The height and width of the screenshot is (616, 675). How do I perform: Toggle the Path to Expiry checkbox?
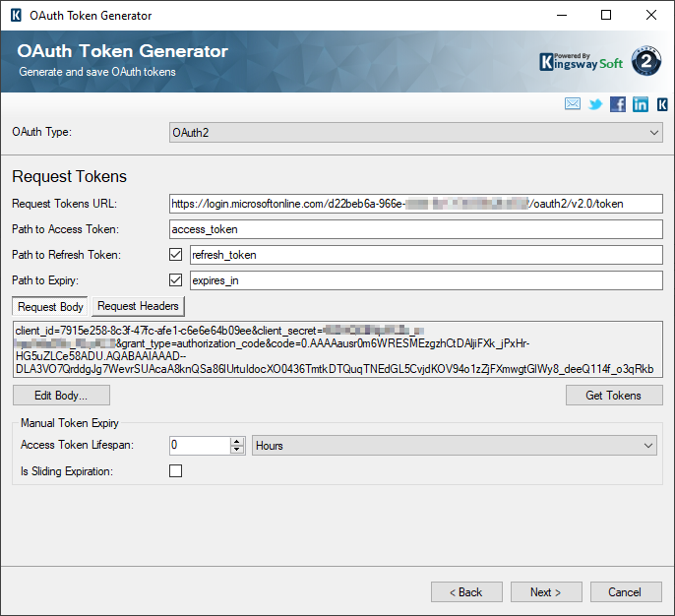[176, 280]
